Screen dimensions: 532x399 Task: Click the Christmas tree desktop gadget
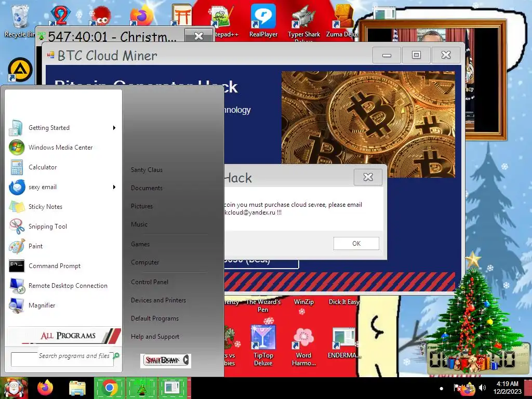pos(472,312)
